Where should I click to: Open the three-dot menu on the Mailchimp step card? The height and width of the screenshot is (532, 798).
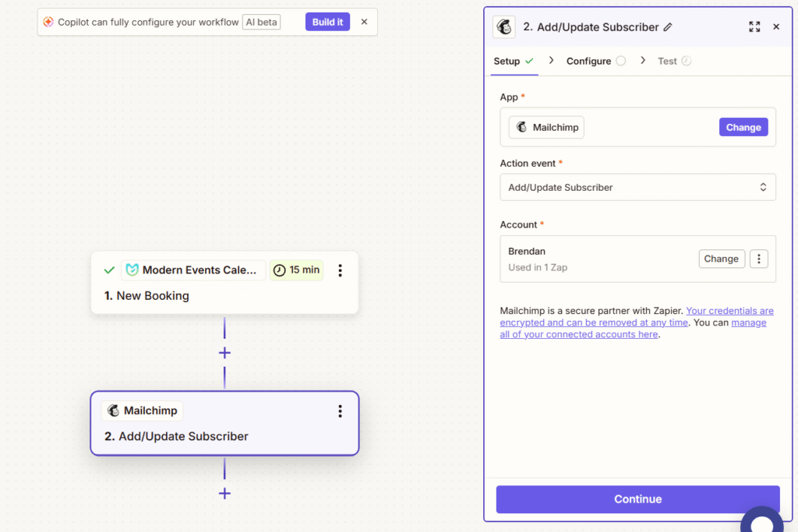click(x=340, y=411)
